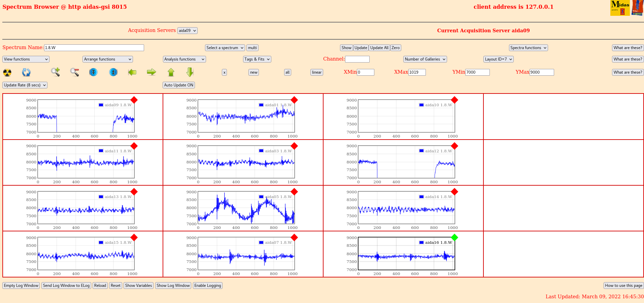Open the View functions menu
The image size is (644, 303).
point(26,59)
